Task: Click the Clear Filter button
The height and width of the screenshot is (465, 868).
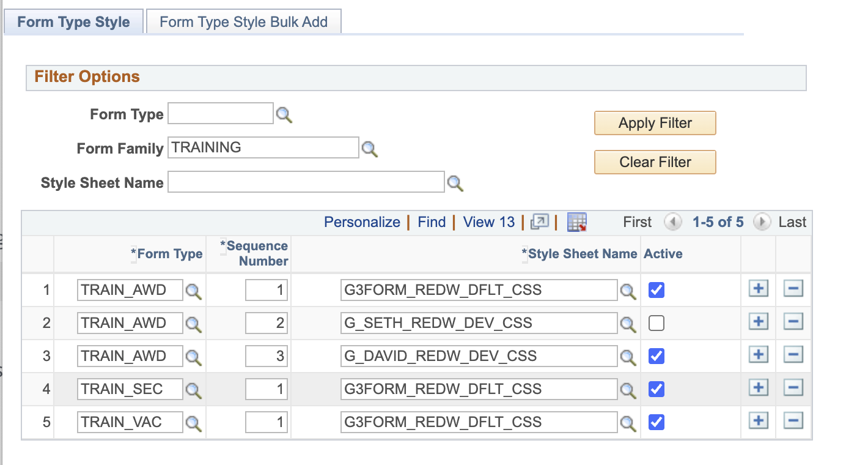Action: click(655, 162)
